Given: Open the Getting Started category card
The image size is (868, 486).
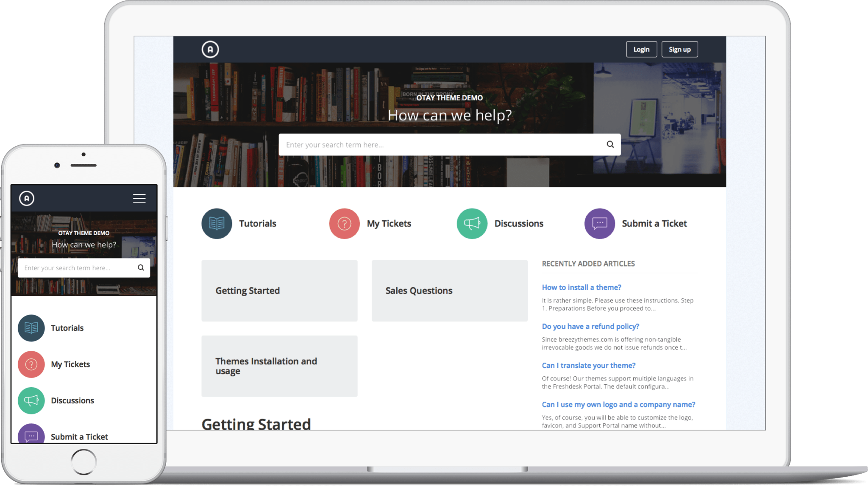Looking at the screenshot, I should click(279, 291).
